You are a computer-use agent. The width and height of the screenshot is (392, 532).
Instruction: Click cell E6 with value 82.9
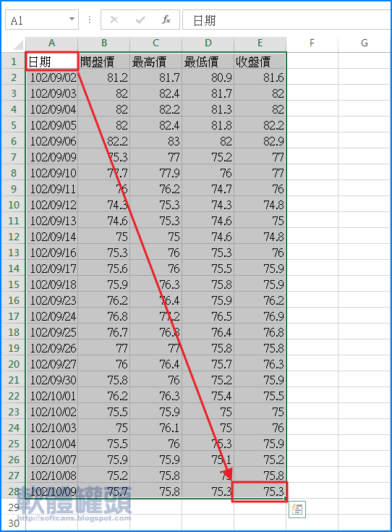[x=260, y=141]
